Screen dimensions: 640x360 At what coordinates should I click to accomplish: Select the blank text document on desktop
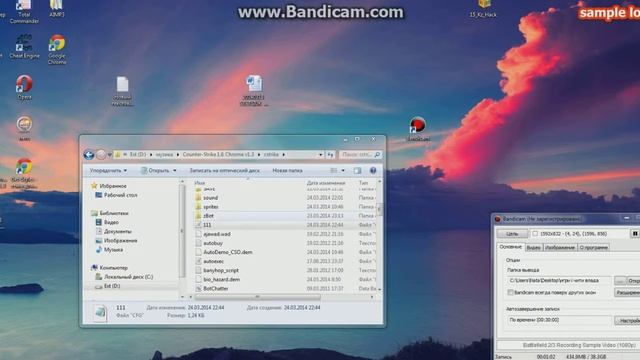click(122, 91)
